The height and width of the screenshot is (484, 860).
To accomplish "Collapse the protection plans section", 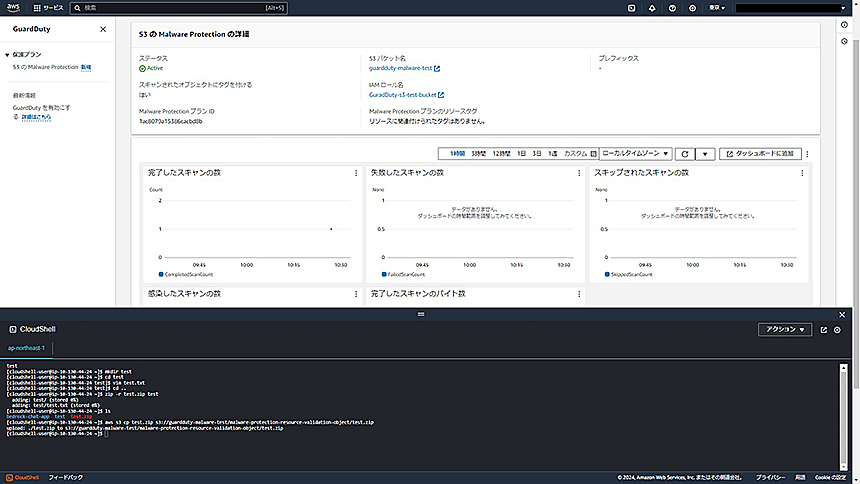I will (7, 55).
